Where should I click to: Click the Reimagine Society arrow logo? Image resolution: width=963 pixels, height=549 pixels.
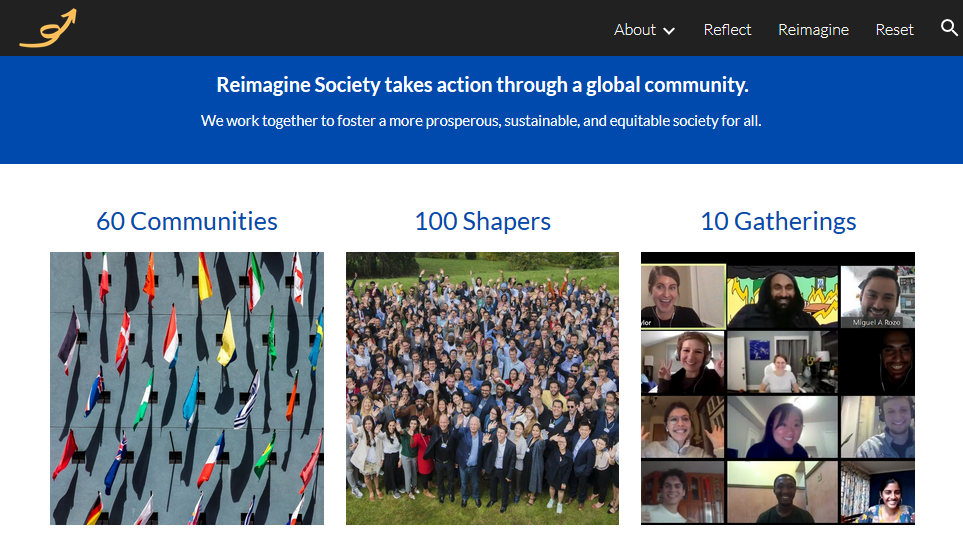48,28
